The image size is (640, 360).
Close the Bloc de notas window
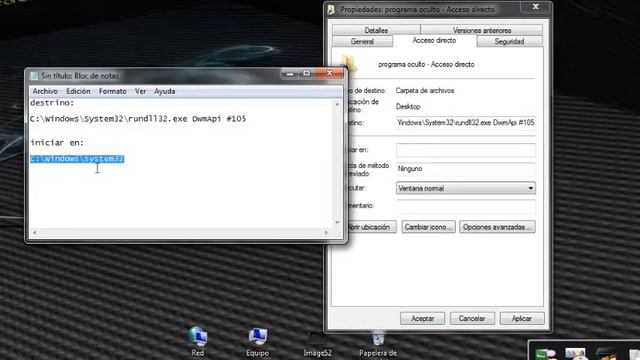329,73
